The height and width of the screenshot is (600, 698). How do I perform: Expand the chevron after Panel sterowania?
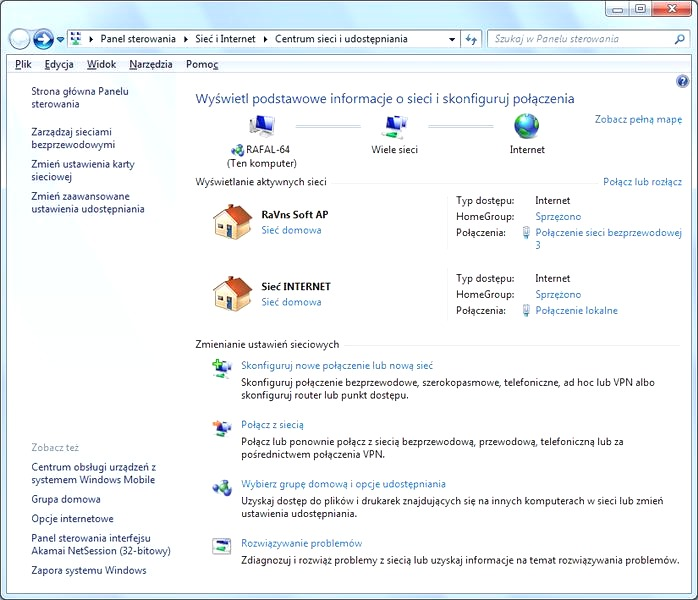pos(186,39)
